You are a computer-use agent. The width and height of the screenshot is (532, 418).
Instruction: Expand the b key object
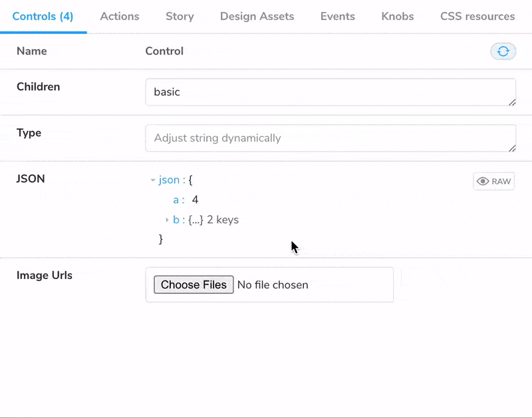click(x=167, y=220)
